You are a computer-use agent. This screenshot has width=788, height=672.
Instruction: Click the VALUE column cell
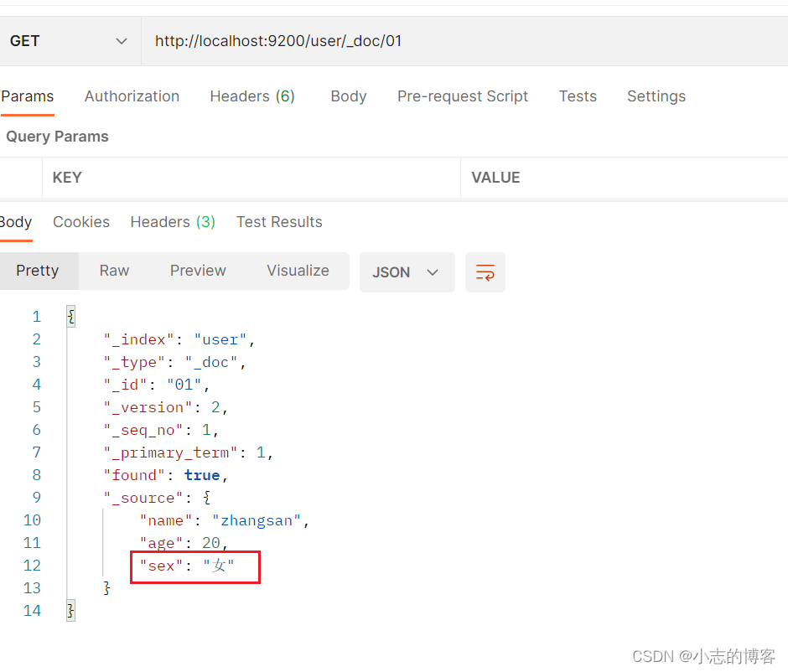tap(625, 178)
